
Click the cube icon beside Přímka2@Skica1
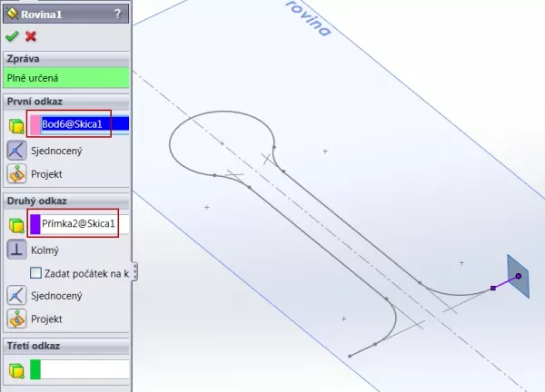[15, 224]
